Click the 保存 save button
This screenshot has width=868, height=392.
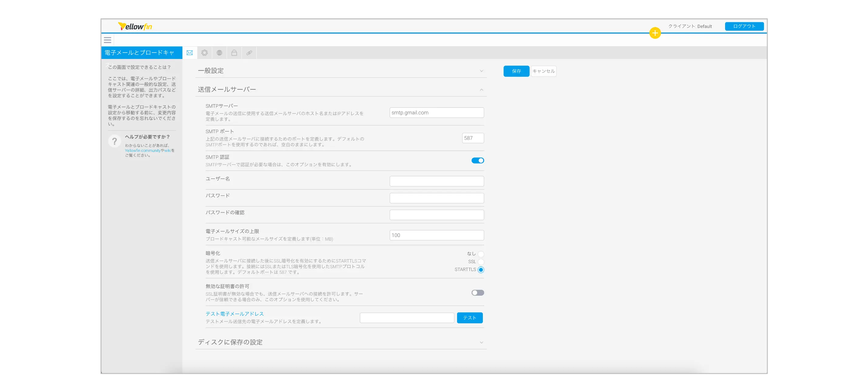(x=516, y=71)
